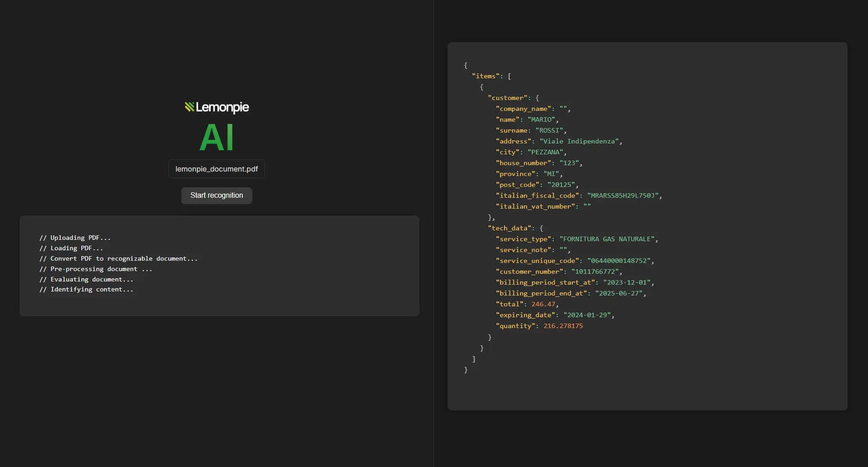The image size is (868, 467).
Task: Click the green AI heading
Action: click(217, 137)
